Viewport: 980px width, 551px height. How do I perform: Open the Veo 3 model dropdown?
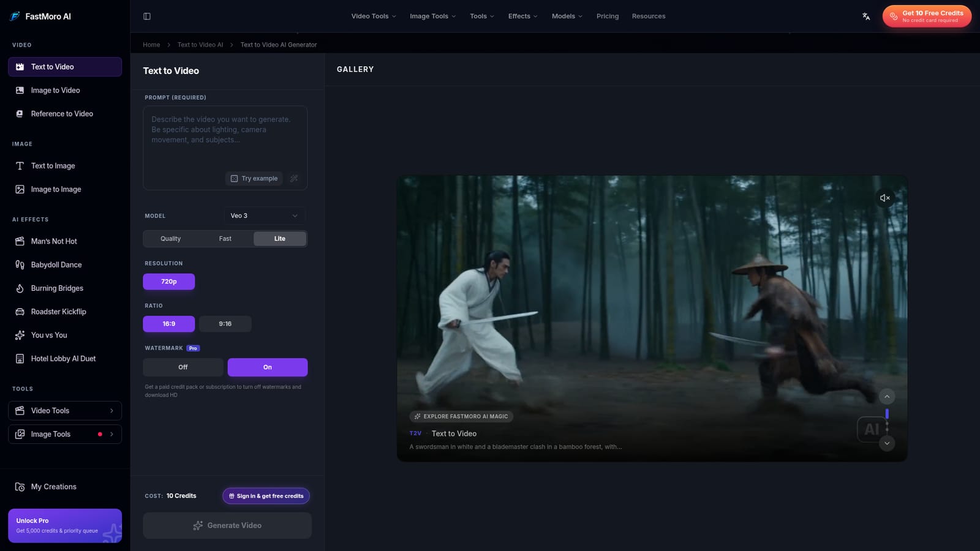[265, 216]
